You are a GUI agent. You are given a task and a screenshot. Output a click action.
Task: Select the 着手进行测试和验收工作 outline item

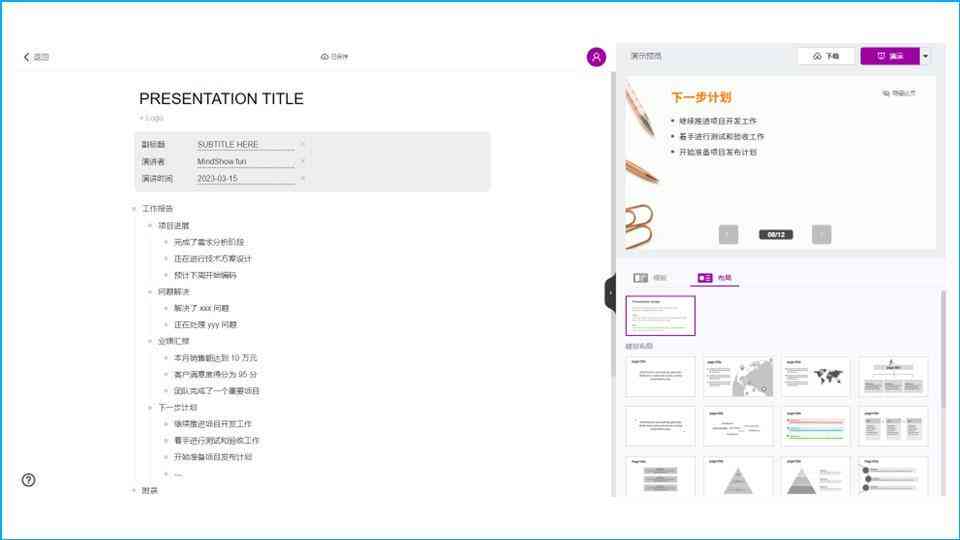click(x=217, y=441)
